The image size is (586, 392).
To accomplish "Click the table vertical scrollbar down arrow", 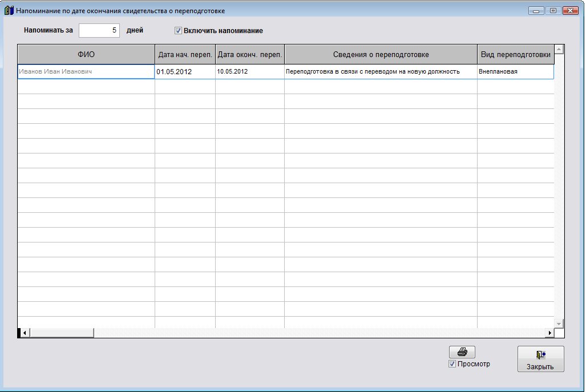I will pos(559,324).
